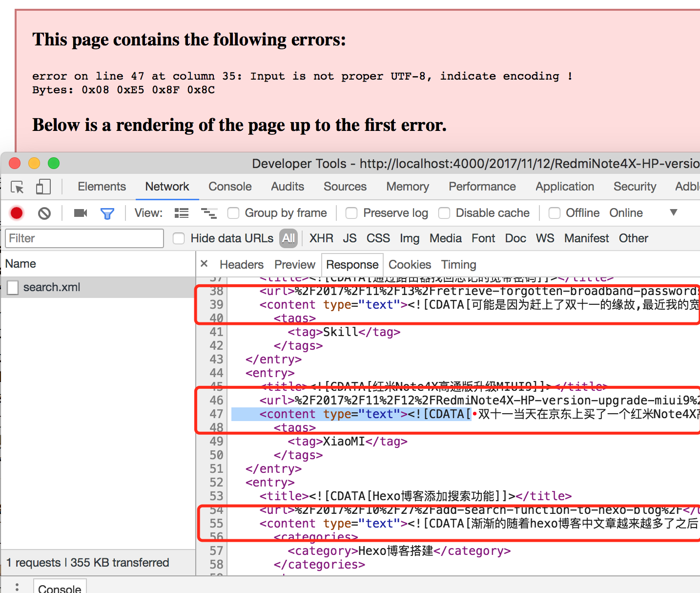Click line number 47 in response
Image resolution: width=700 pixels, height=593 pixels.
coord(216,414)
